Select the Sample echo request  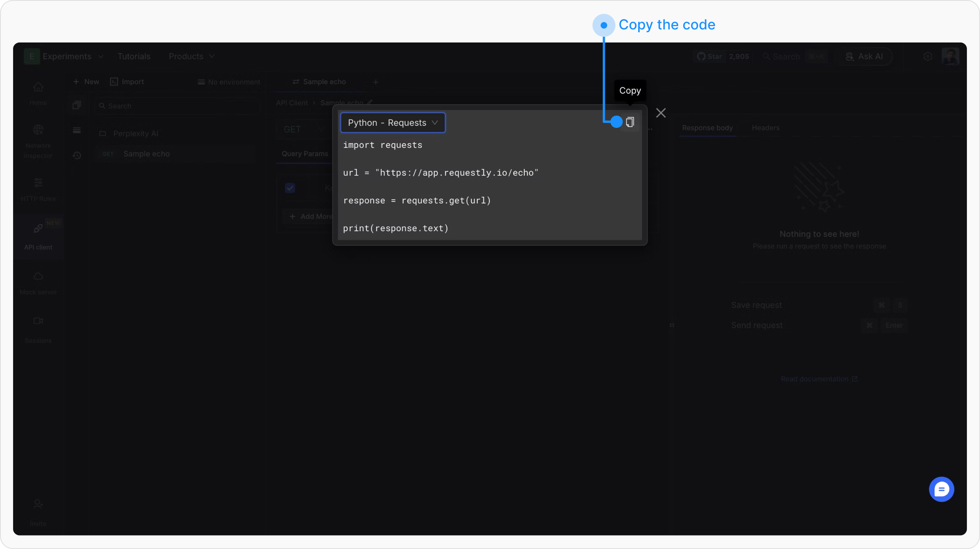click(146, 154)
